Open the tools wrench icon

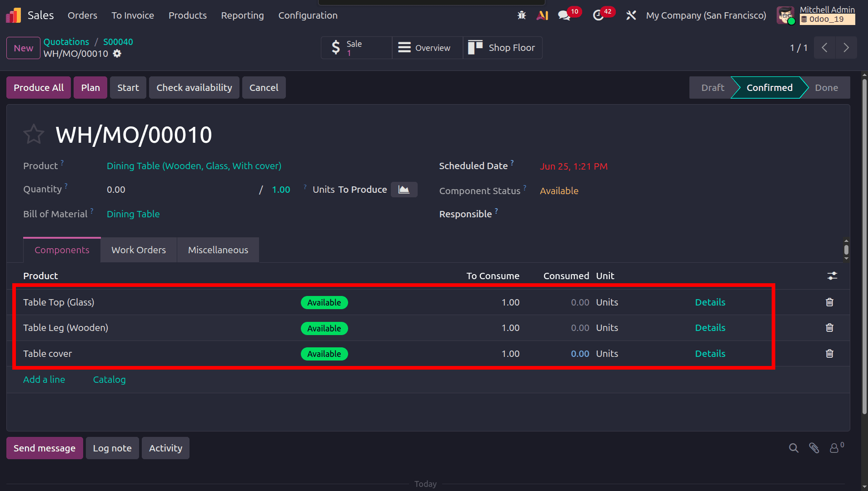pos(631,15)
